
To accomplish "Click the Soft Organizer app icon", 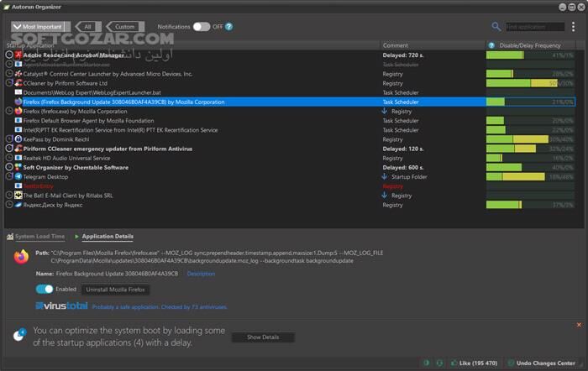I will 18,167.
